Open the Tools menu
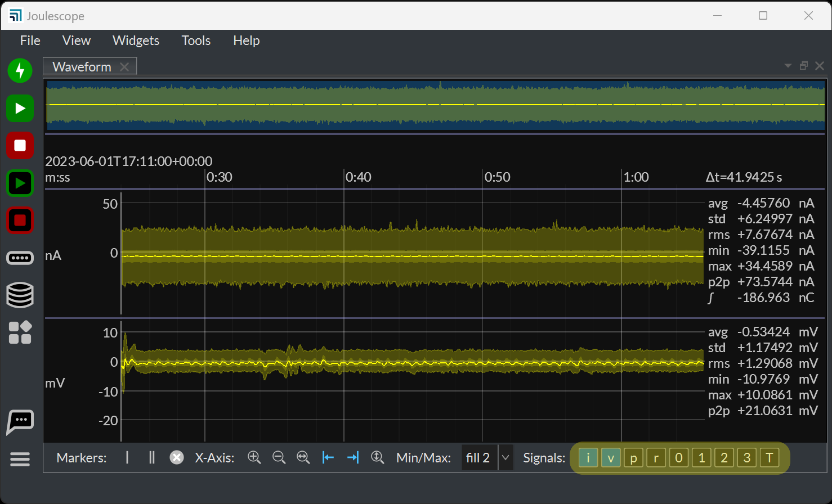 point(196,40)
